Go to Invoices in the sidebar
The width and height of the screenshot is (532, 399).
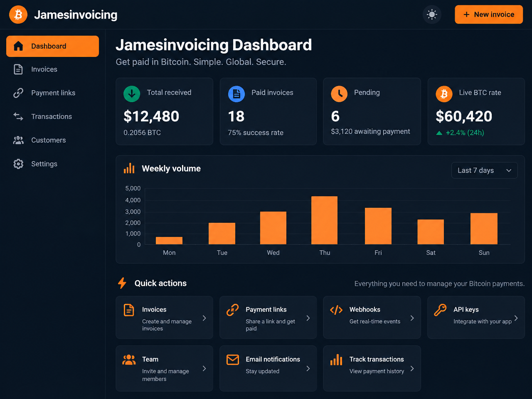point(52,69)
